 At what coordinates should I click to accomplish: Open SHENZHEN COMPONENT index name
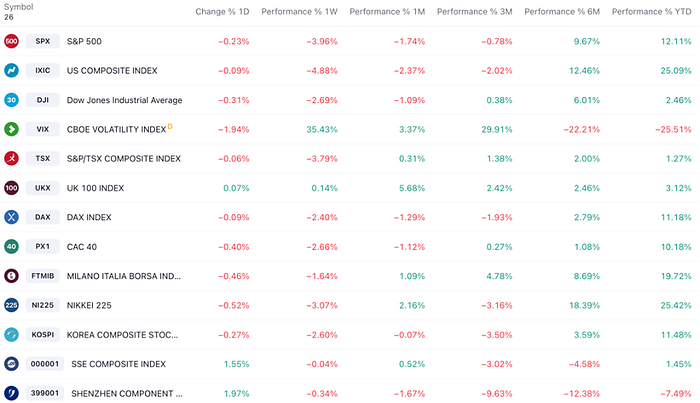[x=127, y=394]
